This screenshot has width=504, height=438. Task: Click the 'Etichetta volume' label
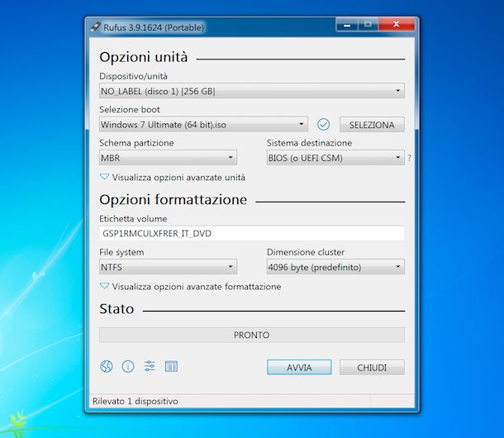(x=133, y=219)
